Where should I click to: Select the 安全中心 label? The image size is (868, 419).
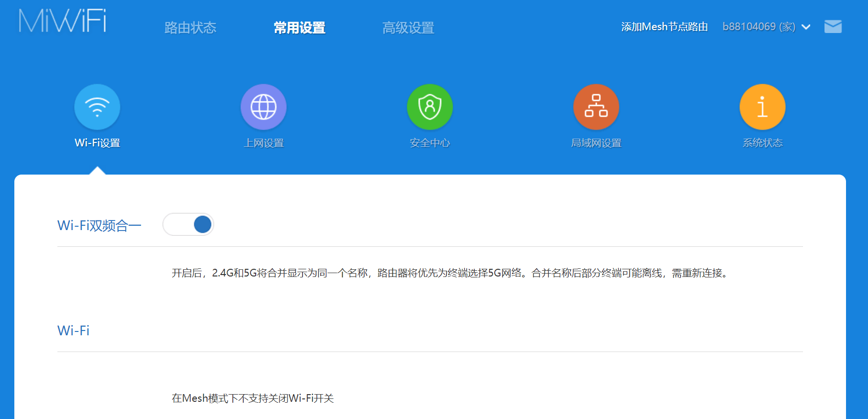click(430, 143)
